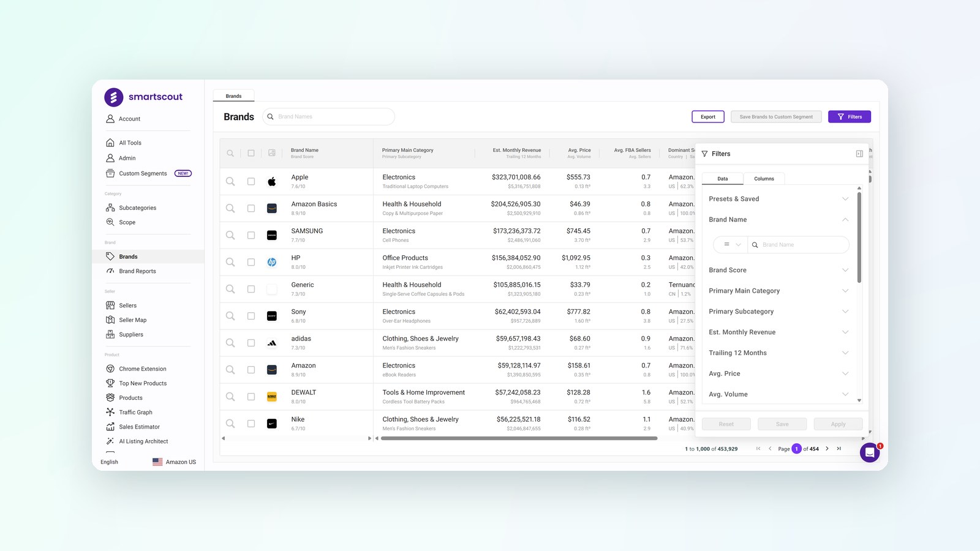
Task: Go to the next page arrow
Action: pos(827,449)
